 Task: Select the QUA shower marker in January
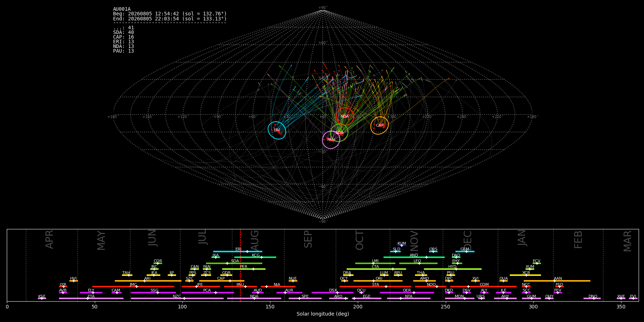click(503, 281)
